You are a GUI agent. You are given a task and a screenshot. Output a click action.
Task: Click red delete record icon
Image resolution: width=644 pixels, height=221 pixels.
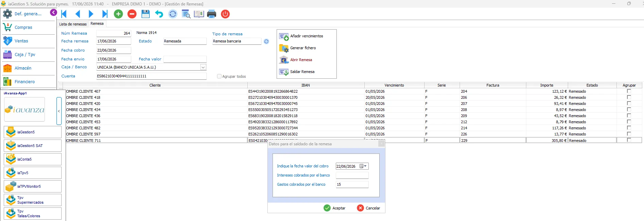click(x=132, y=14)
